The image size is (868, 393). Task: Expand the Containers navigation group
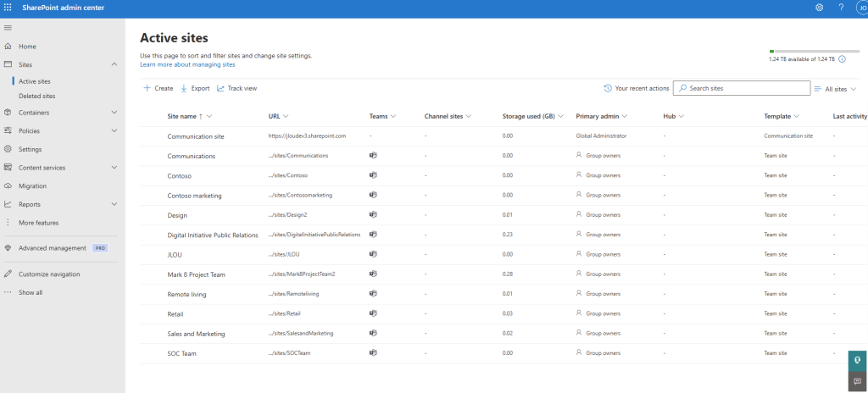point(114,113)
